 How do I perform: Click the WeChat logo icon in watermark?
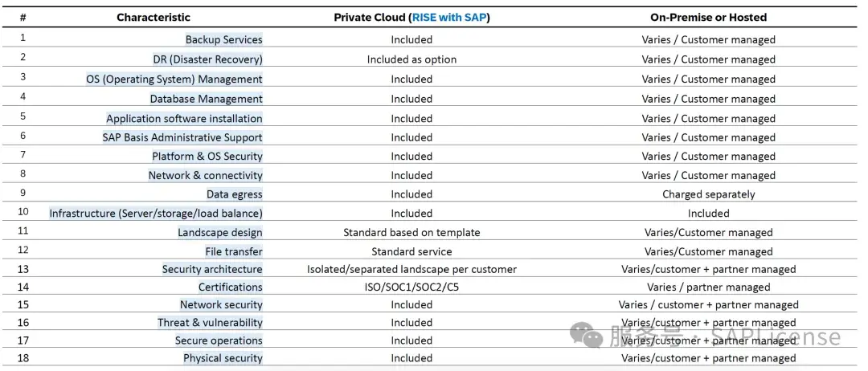[586, 336]
